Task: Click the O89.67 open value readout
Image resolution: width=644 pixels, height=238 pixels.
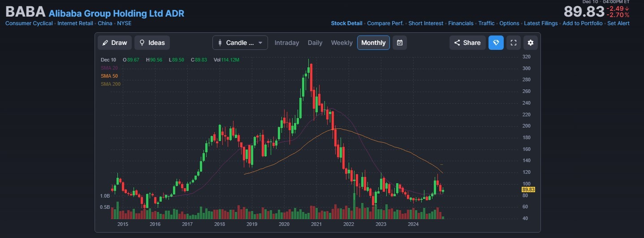Action: [132, 60]
